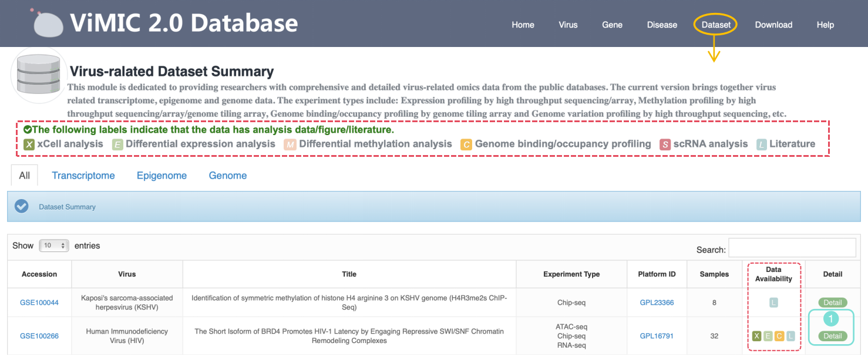Open Dataset in the top navigation
Image resolution: width=868 pixels, height=363 pixels.
(716, 25)
